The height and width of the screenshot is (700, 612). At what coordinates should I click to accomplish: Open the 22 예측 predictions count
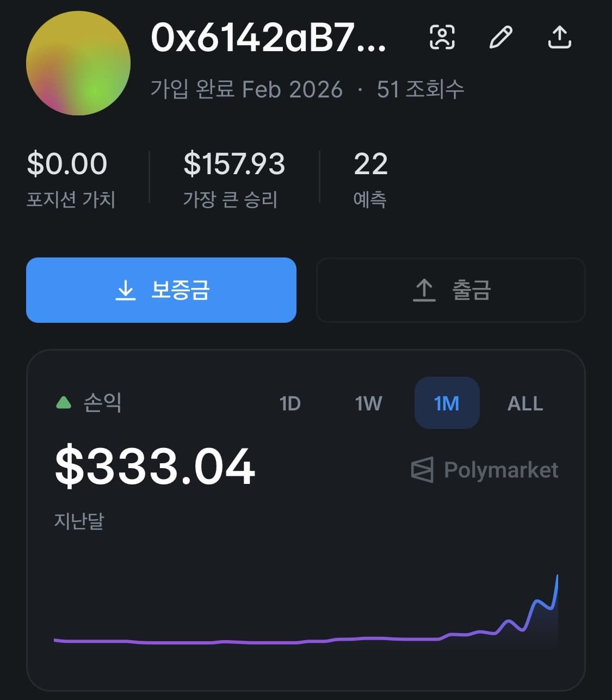[x=370, y=178]
